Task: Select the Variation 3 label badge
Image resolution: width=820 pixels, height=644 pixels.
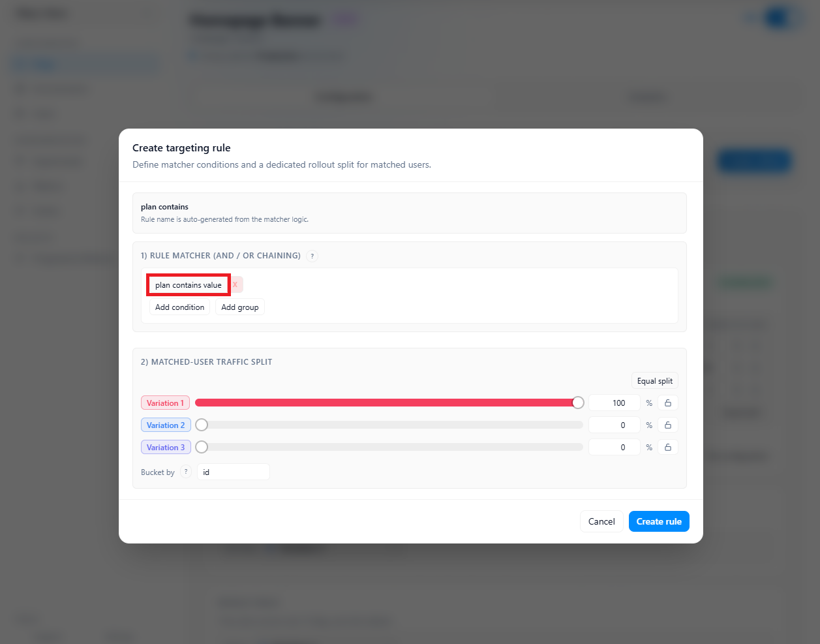Action: (x=166, y=447)
